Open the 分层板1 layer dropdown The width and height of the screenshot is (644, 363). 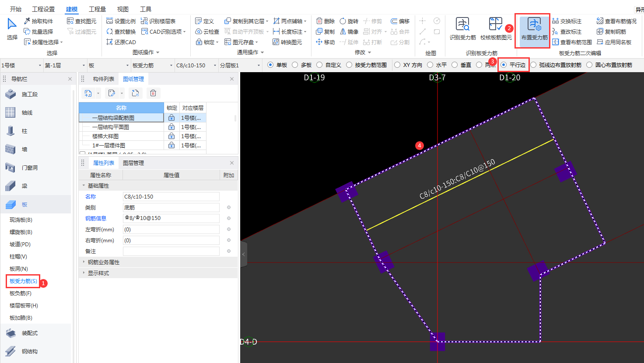[240, 65]
